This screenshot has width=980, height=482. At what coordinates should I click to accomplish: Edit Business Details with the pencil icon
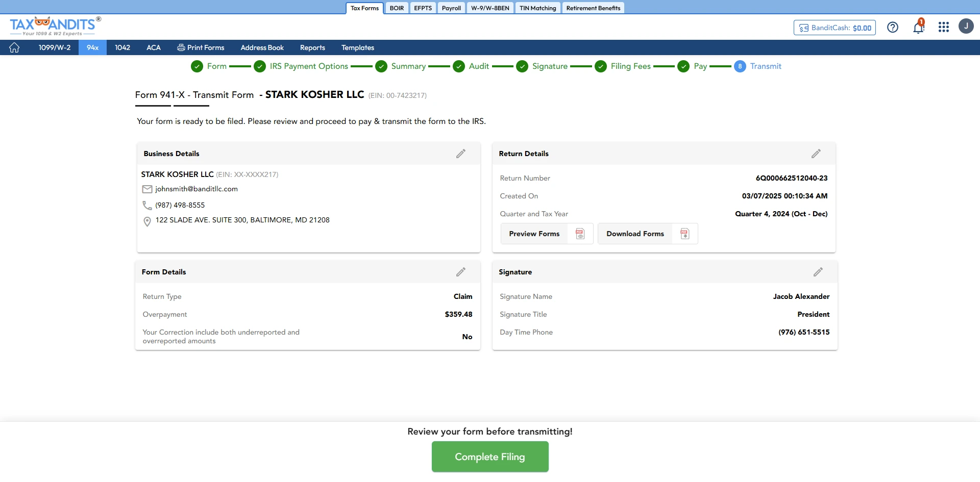pyautogui.click(x=461, y=154)
